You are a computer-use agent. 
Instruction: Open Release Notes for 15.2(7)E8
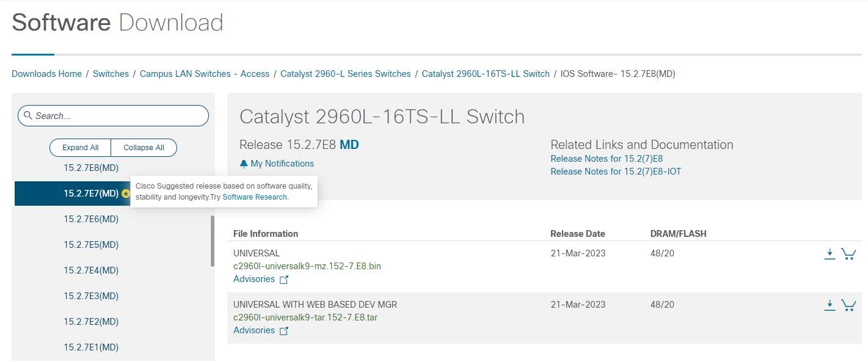(x=607, y=159)
